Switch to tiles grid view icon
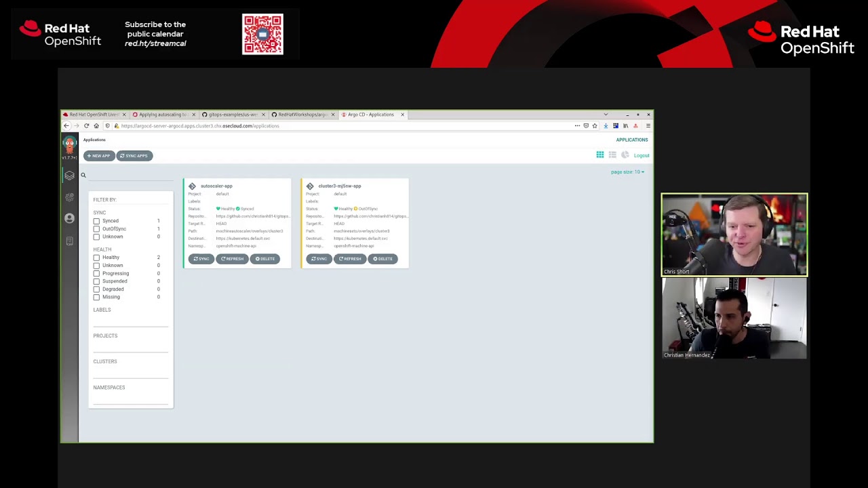The width and height of the screenshot is (868, 488). click(x=600, y=155)
